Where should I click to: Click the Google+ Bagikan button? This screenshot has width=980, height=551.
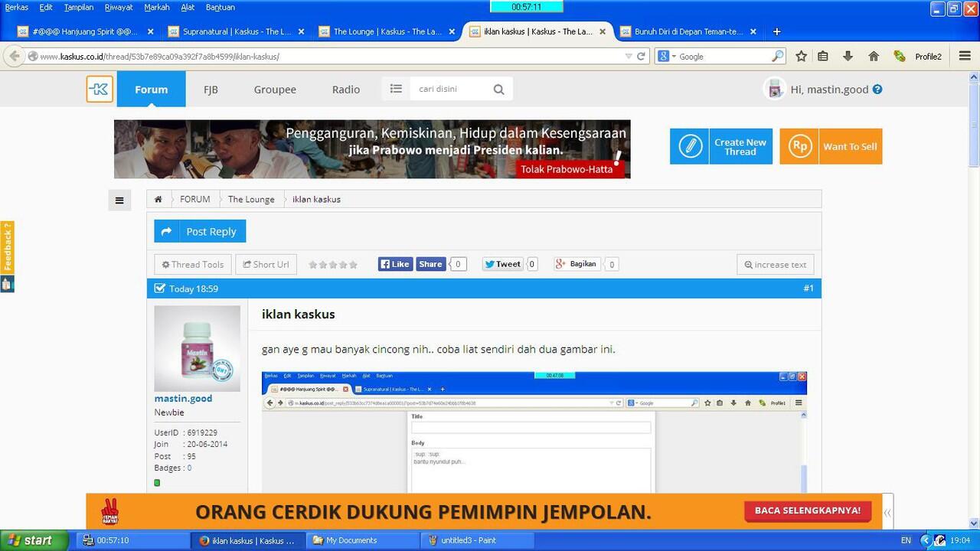click(577, 264)
